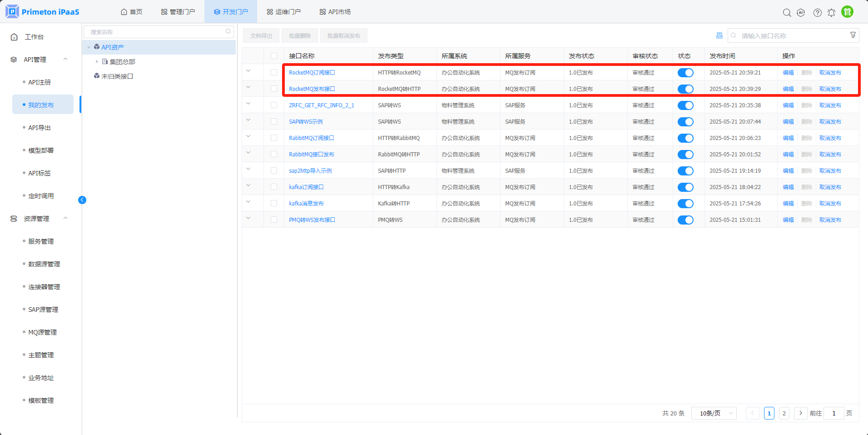This screenshot has height=435, width=868.
Task: Check the checkbox for SAP转WS示例 row
Action: coord(273,122)
